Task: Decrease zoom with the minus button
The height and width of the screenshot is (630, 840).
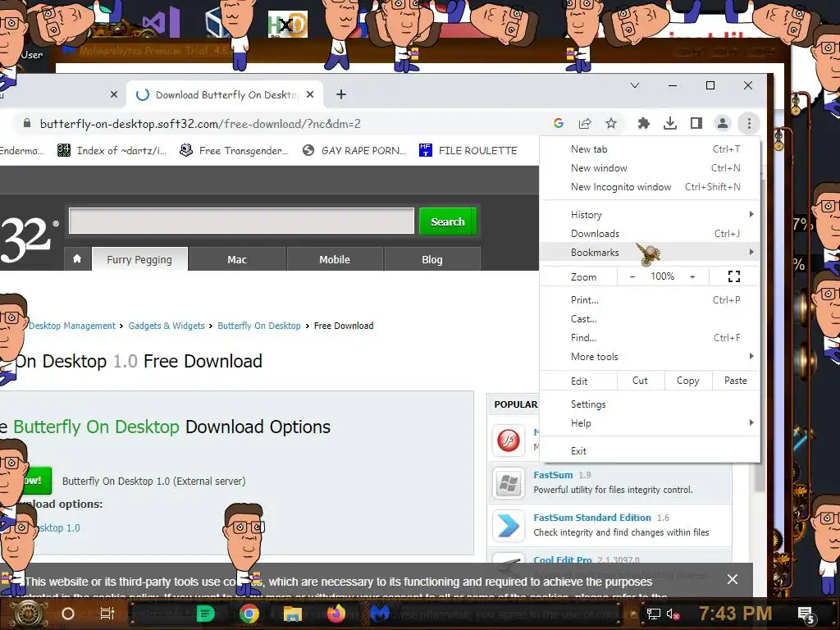Action: pos(632,276)
